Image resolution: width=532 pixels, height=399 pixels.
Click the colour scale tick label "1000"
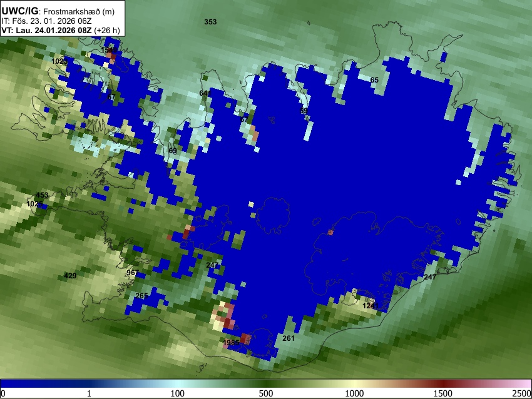354,393
